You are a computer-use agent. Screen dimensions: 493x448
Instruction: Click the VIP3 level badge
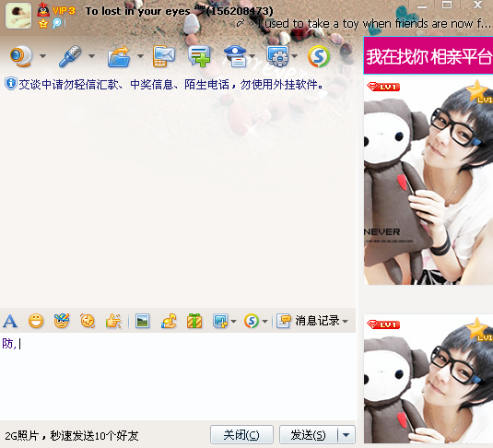click(64, 11)
